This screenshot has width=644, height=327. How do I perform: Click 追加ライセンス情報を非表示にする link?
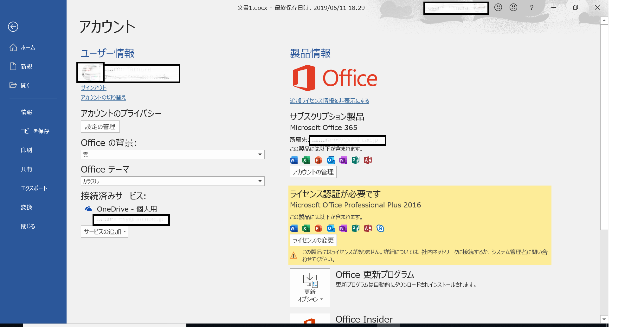[x=330, y=101]
